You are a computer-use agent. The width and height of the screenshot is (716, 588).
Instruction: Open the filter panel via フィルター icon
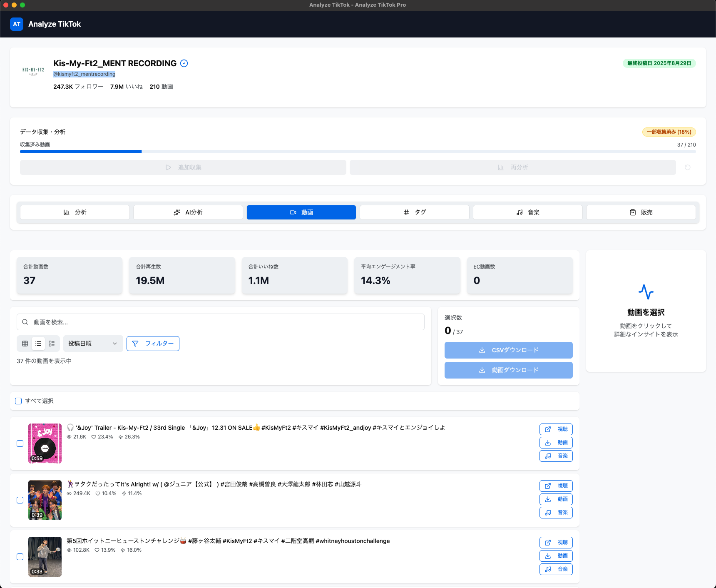[x=135, y=344]
